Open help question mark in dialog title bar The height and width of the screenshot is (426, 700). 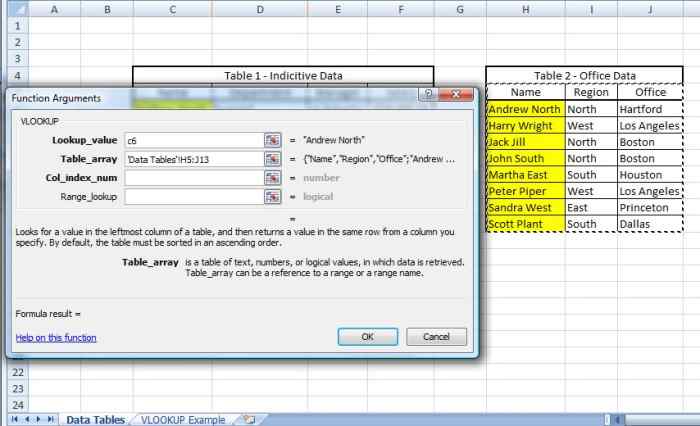pyautogui.click(x=428, y=94)
